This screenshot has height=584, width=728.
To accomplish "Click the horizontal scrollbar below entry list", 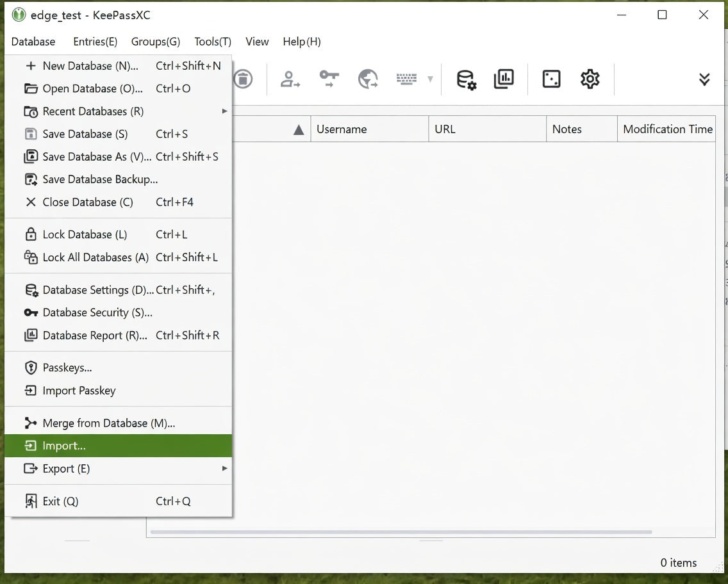I will coord(401,532).
